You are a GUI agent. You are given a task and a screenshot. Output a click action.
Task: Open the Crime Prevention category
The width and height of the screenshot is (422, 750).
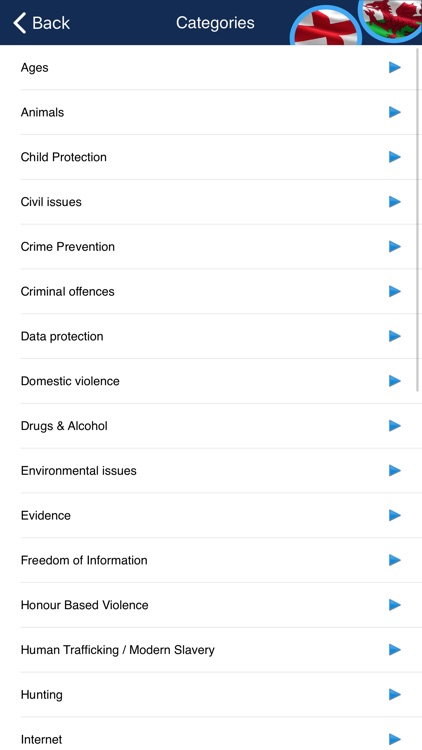pos(211,247)
